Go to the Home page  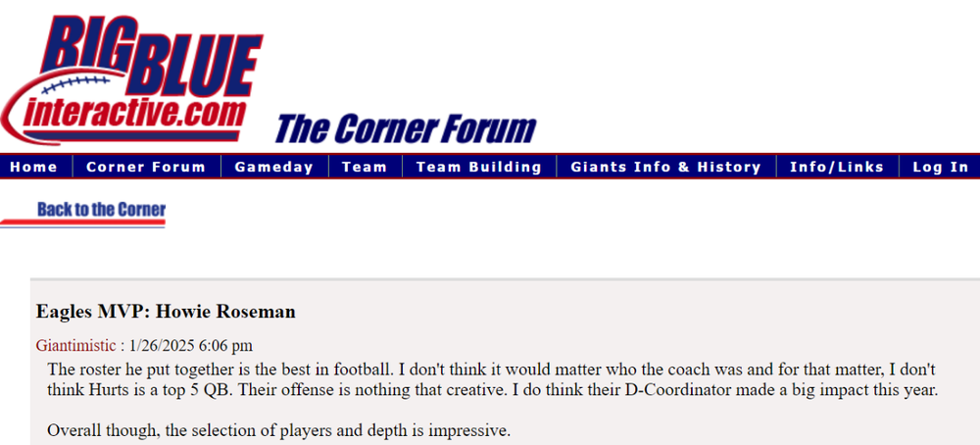(x=34, y=167)
